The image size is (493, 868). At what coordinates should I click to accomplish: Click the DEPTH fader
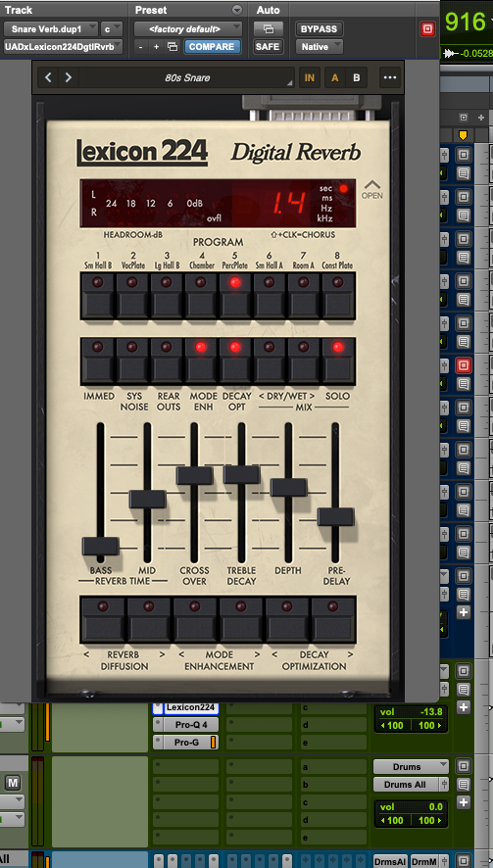[x=288, y=487]
